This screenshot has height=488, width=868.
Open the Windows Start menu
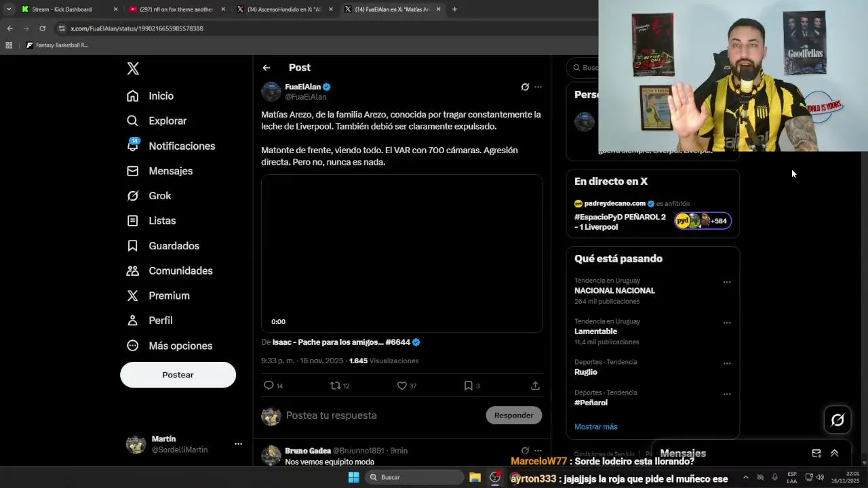pos(353,477)
